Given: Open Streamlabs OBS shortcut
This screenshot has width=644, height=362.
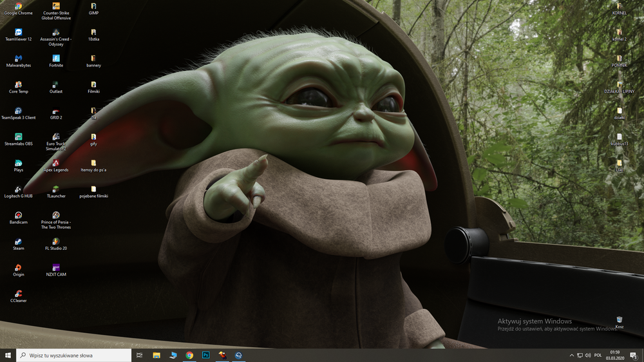Looking at the screenshot, I should point(19,140).
